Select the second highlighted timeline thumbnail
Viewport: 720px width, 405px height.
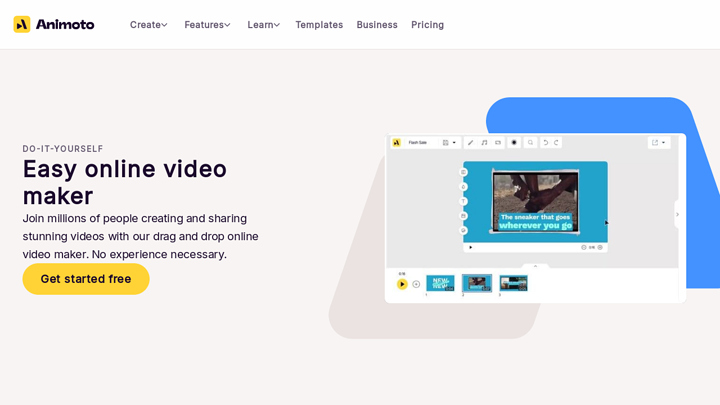pyautogui.click(x=477, y=283)
